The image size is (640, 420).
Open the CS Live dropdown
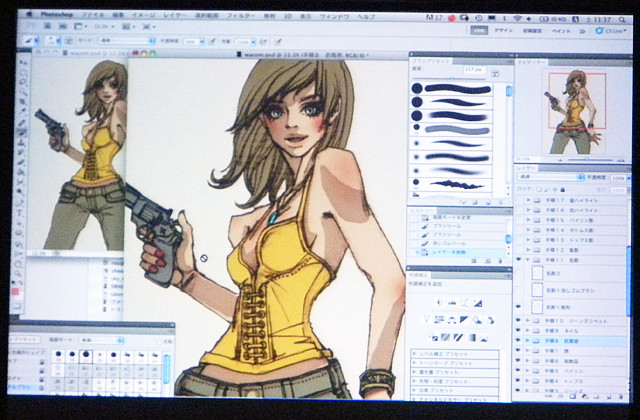(x=611, y=31)
